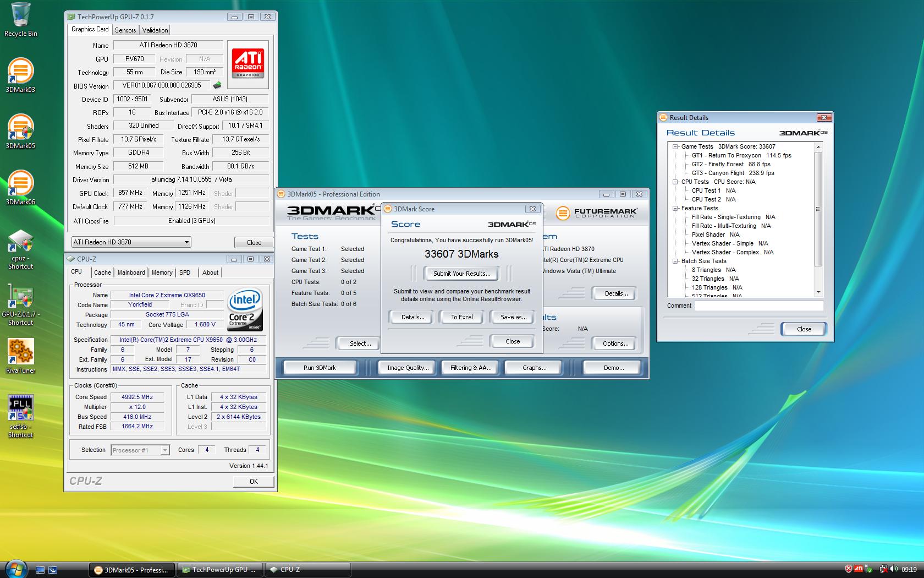Open RivaTuner desktop icon
924x578 pixels.
20,356
